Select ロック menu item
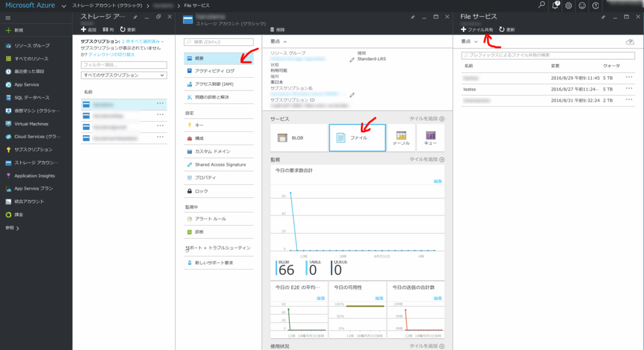Screen dimensions: 644x350 [218, 191]
